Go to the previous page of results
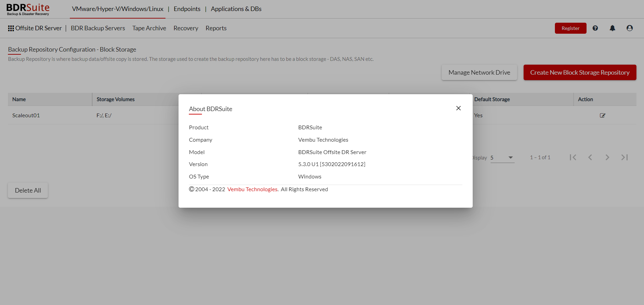Viewport: 644px width, 305px height. click(x=590, y=157)
